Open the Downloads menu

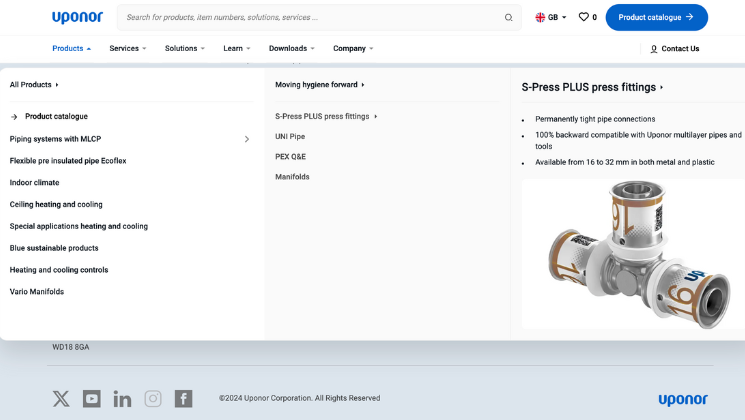tap(292, 48)
